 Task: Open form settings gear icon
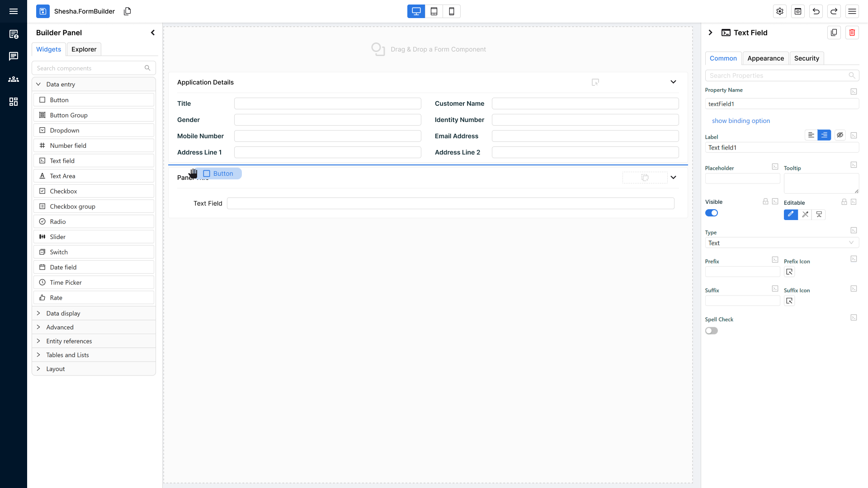(x=780, y=11)
